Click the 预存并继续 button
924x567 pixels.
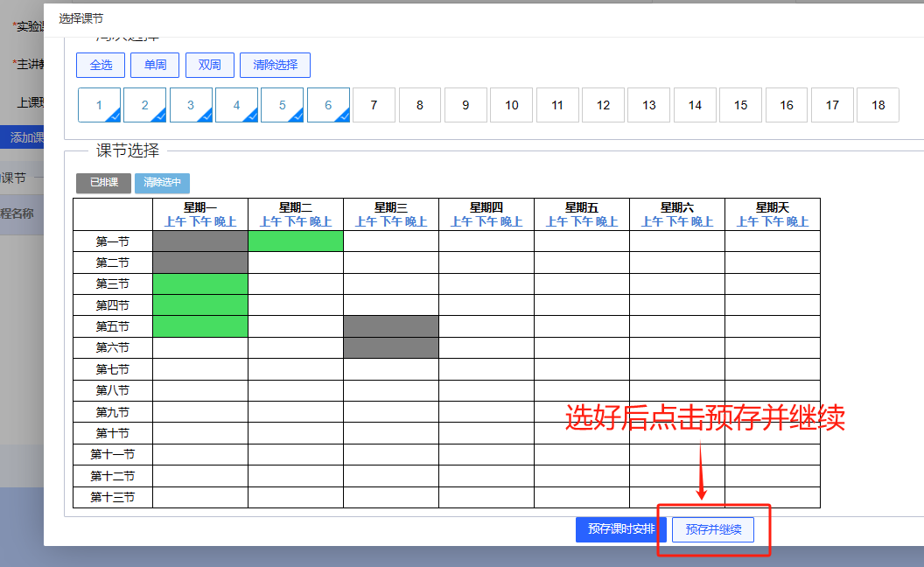tap(713, 529)
